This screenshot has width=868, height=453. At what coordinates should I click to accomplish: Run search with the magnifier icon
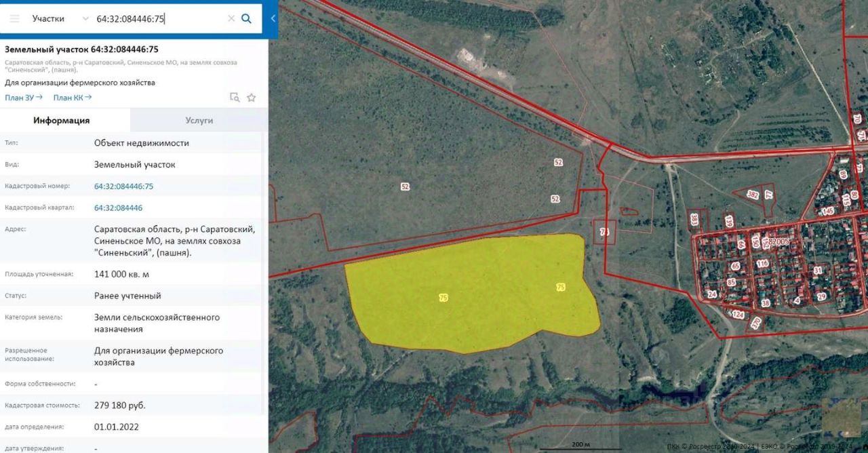pyautogui.click(x=246, y=19)
